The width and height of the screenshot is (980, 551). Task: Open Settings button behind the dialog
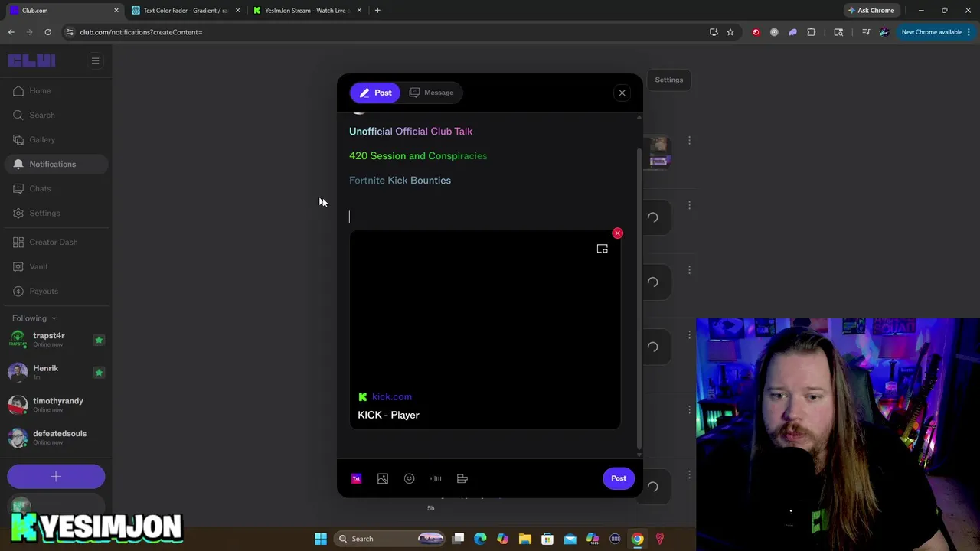click(x=668, y=80)
